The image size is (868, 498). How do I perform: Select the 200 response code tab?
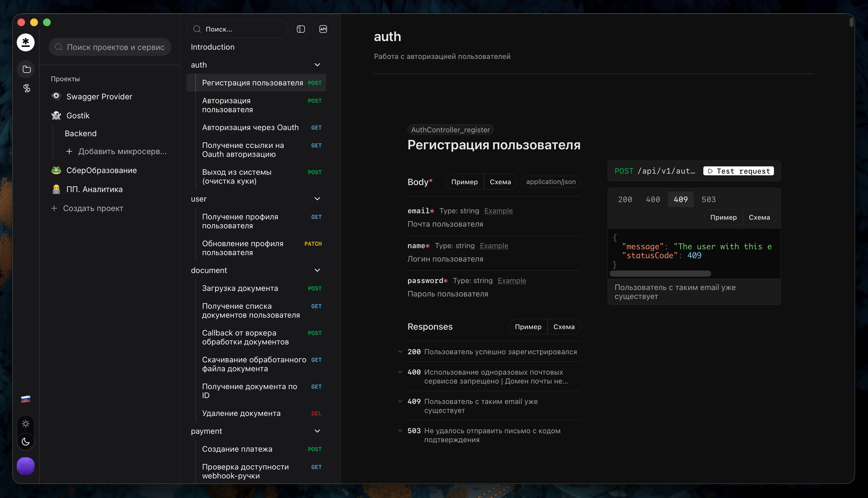tap(625, 199)
